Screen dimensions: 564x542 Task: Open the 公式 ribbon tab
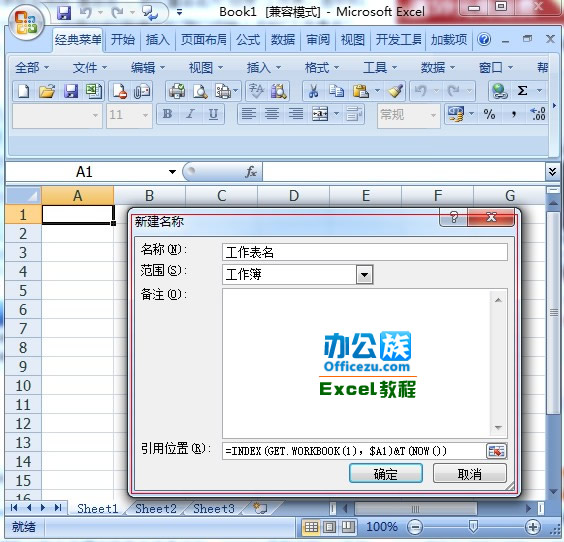pos(248,39)
